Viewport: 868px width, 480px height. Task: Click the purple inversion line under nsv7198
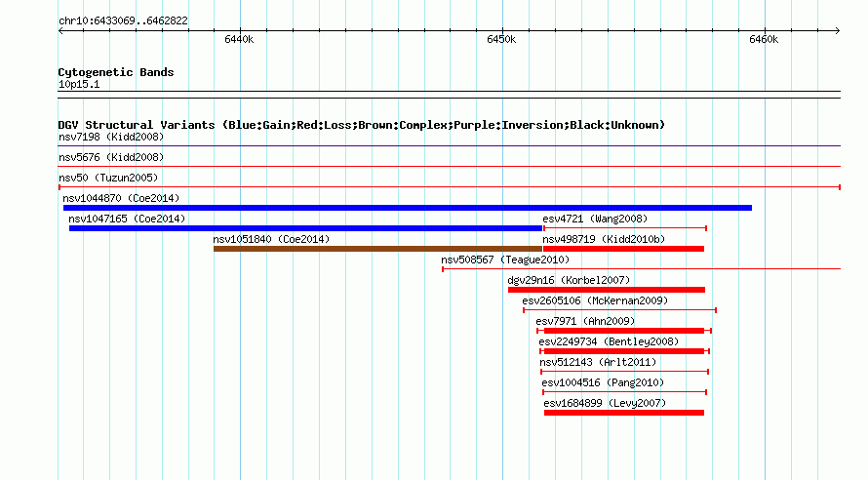click(x=449, y=146)
